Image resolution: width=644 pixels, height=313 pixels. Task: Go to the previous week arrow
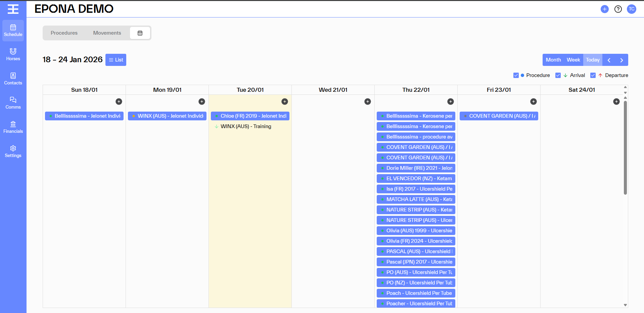[x=609, y=60]
